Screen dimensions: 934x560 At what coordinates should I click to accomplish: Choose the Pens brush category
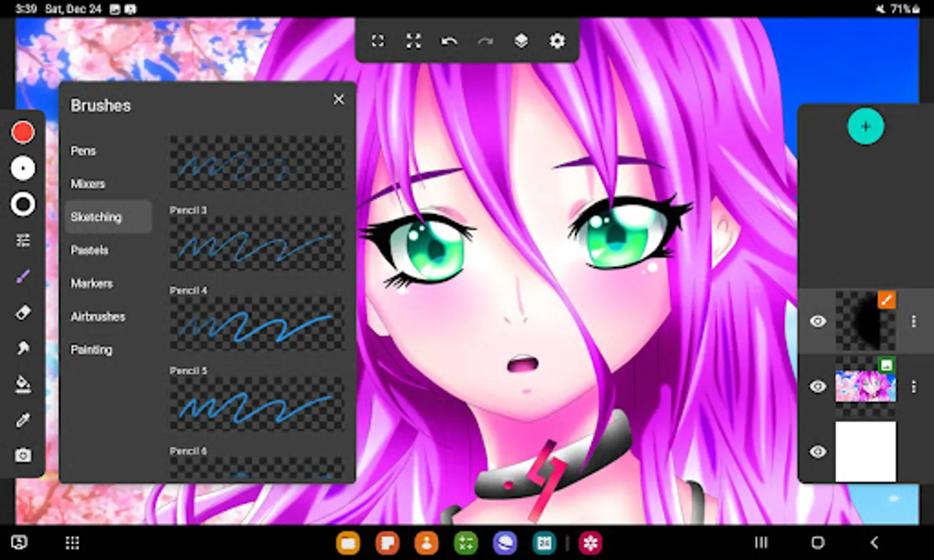pyautogui.click(x=83, y=151)
